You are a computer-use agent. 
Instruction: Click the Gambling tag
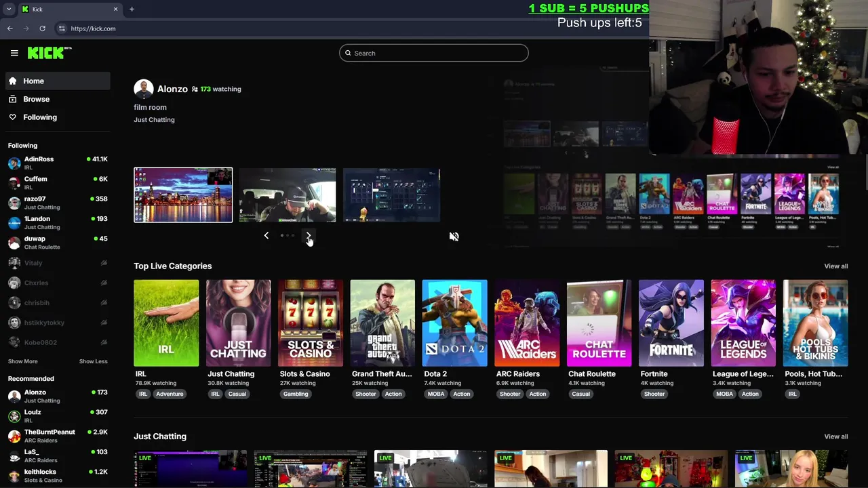point(296,394)
